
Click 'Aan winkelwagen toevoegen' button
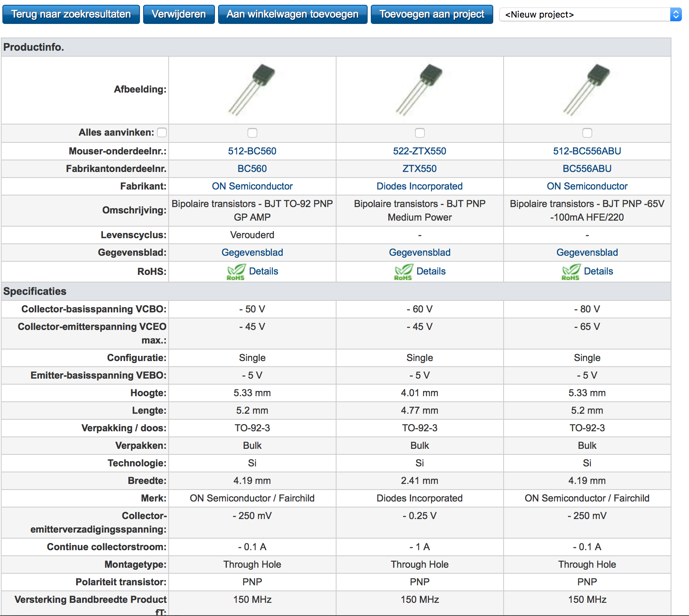tap(293, 14)
